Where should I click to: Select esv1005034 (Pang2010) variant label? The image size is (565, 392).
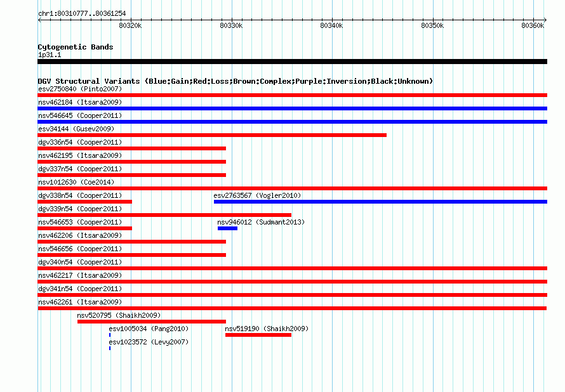(x=149, y=329)
